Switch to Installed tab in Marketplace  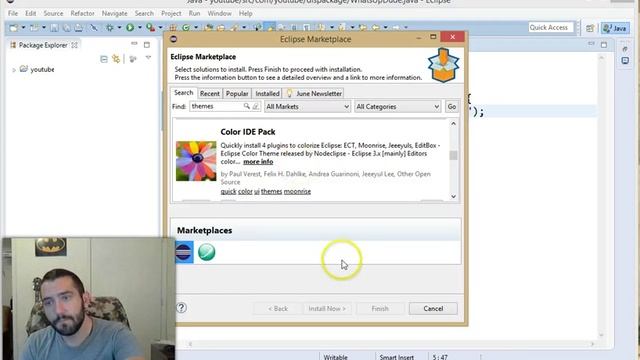(x=267, y=93)
